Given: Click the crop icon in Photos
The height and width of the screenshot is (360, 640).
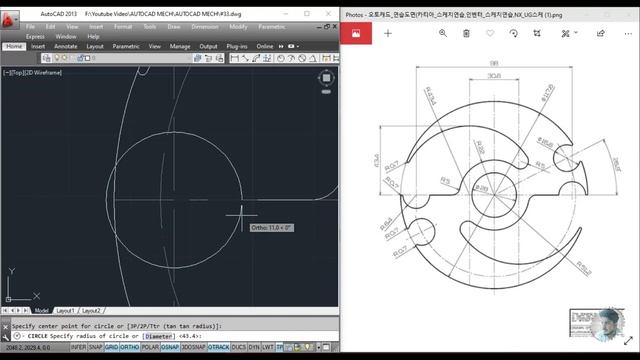Looking at the screenshot, I should (537, 33).
